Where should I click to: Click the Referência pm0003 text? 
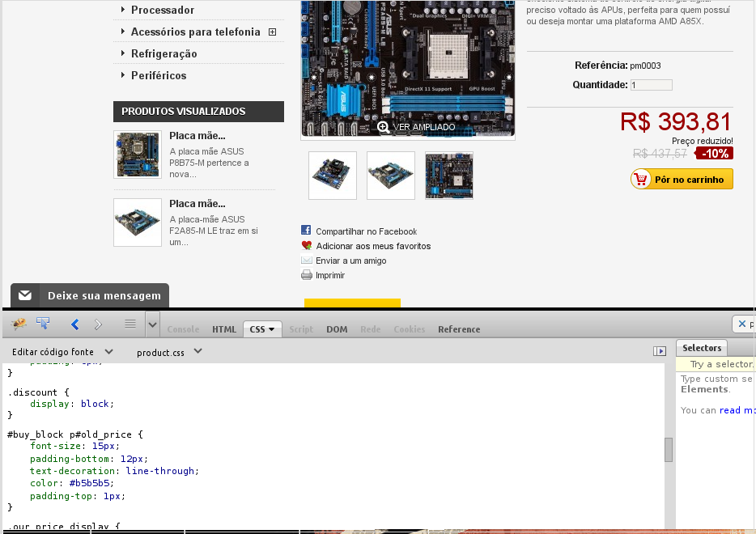(x=618, y=66)
